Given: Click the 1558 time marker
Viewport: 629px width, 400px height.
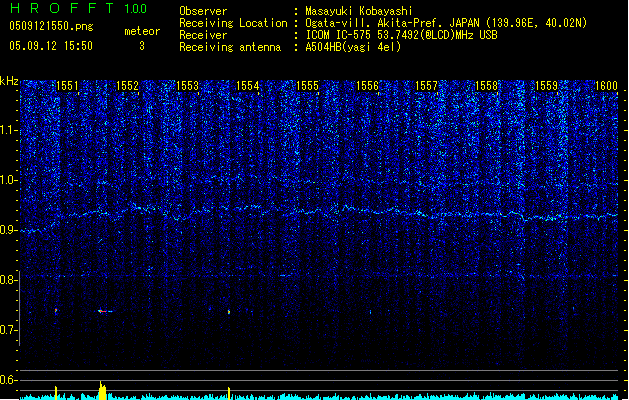Looking at the screenshot, I should [487, 87].
